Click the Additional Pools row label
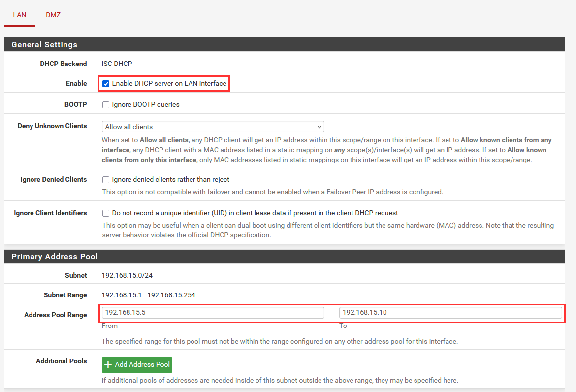Viewport: 576px width, 392px height. coord(61,361)
